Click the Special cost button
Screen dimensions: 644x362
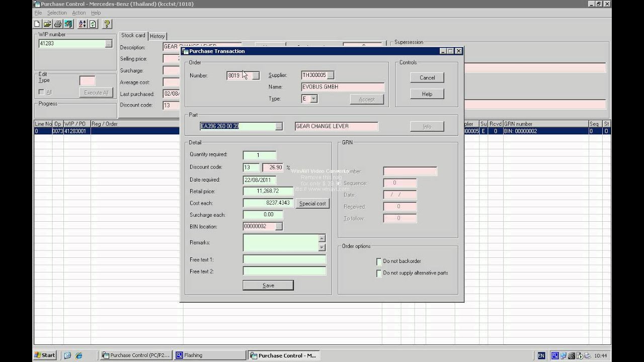coord(312,204)
